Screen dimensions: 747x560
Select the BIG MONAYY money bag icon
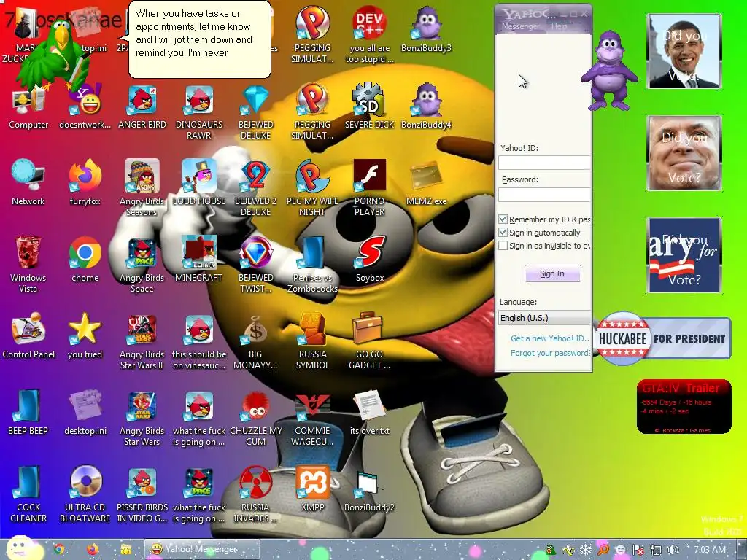[256, 329]
